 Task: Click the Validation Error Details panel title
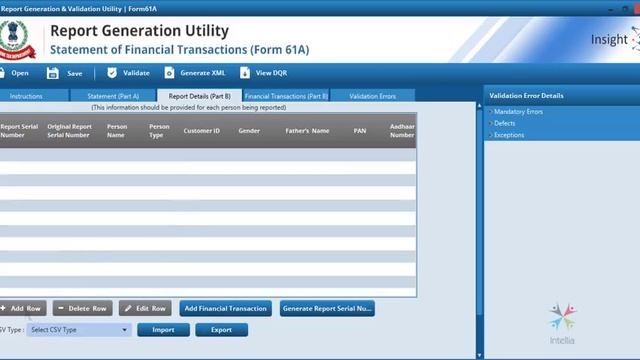(x=526, y=96)
